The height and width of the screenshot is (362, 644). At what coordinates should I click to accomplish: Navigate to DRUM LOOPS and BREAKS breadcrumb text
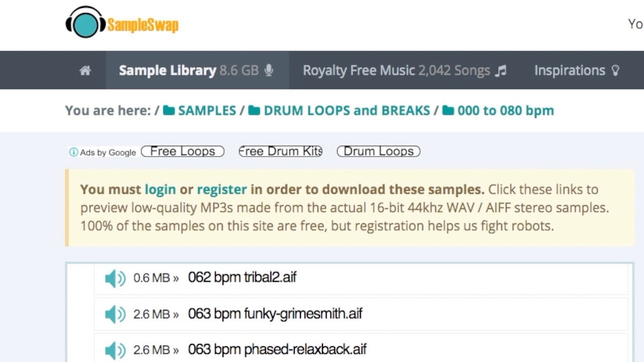click(x=347, y=111)
